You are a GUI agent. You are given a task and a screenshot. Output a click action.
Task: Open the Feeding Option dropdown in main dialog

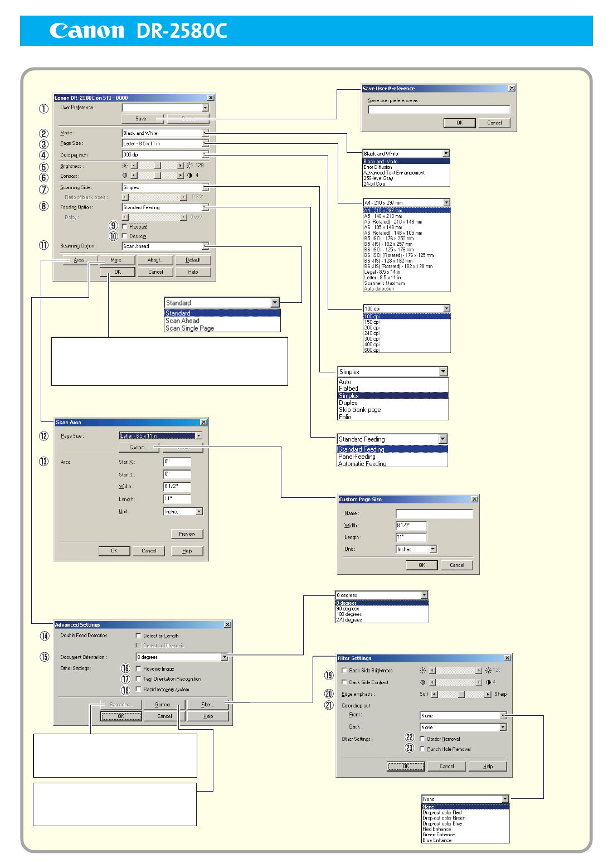205,207
